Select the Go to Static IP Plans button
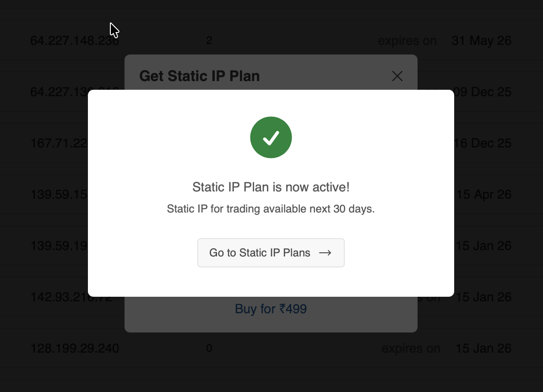This screenshot has height=392, width=543. click(x=271, y=252)
